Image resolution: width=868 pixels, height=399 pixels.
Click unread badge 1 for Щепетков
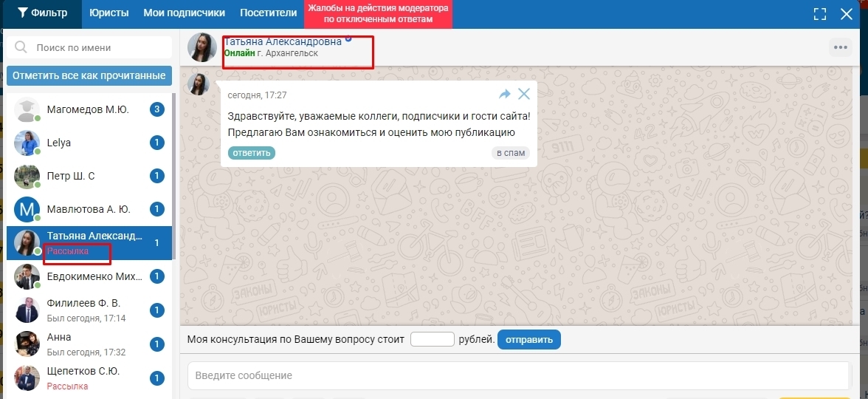click(157, 378)
